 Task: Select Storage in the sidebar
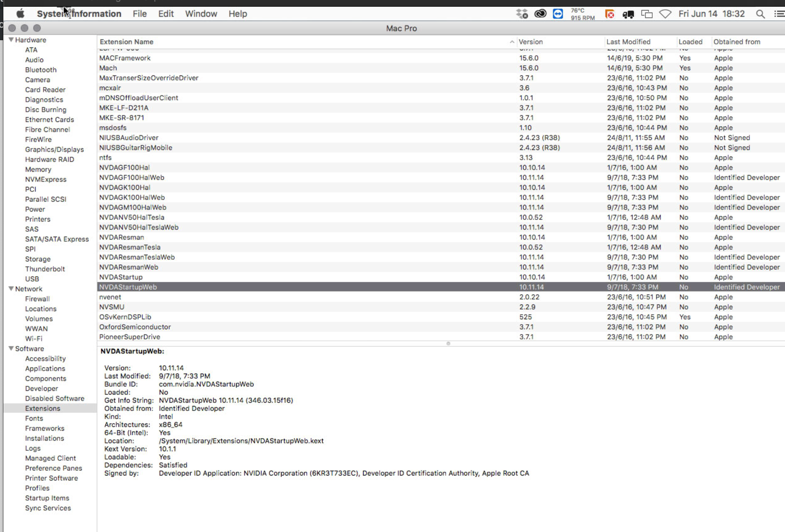38,259
